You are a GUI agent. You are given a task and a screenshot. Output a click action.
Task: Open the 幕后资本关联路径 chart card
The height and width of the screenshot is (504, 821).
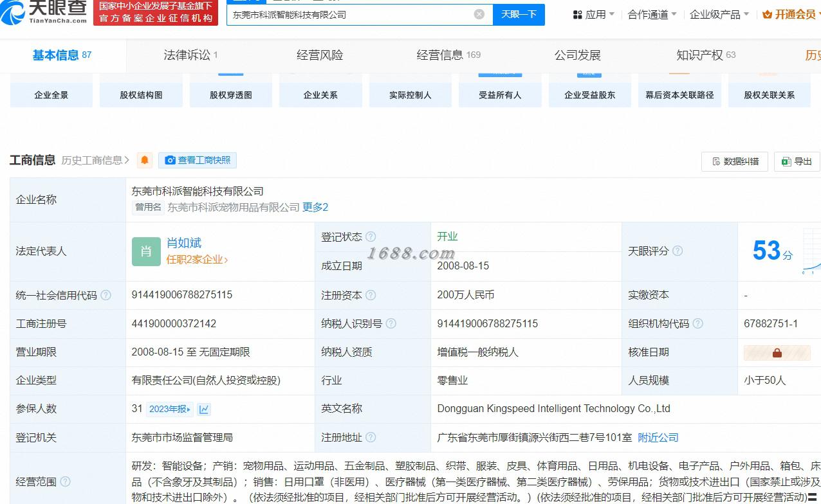coord(679,91)
